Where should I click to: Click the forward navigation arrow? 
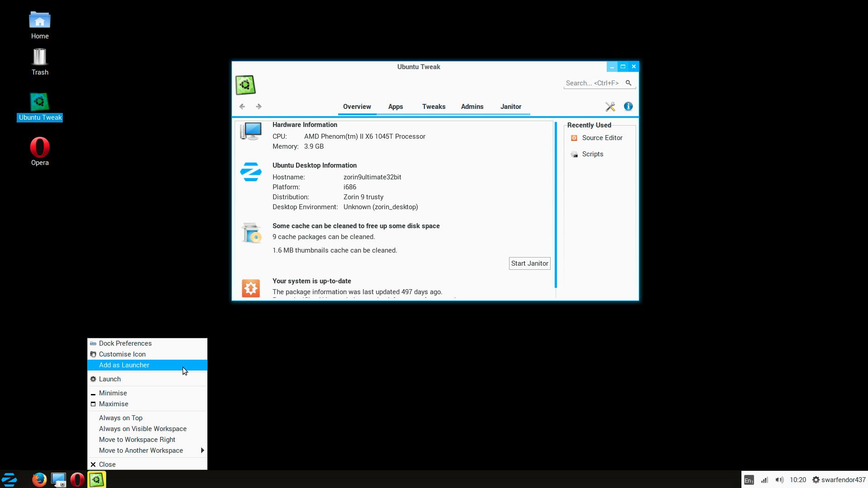[259, 107]
